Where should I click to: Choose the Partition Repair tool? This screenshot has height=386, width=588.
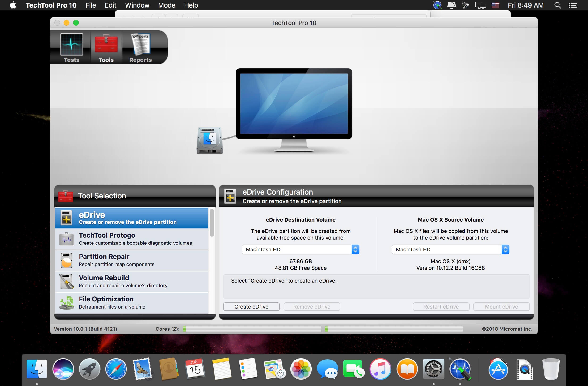(131, 260)
